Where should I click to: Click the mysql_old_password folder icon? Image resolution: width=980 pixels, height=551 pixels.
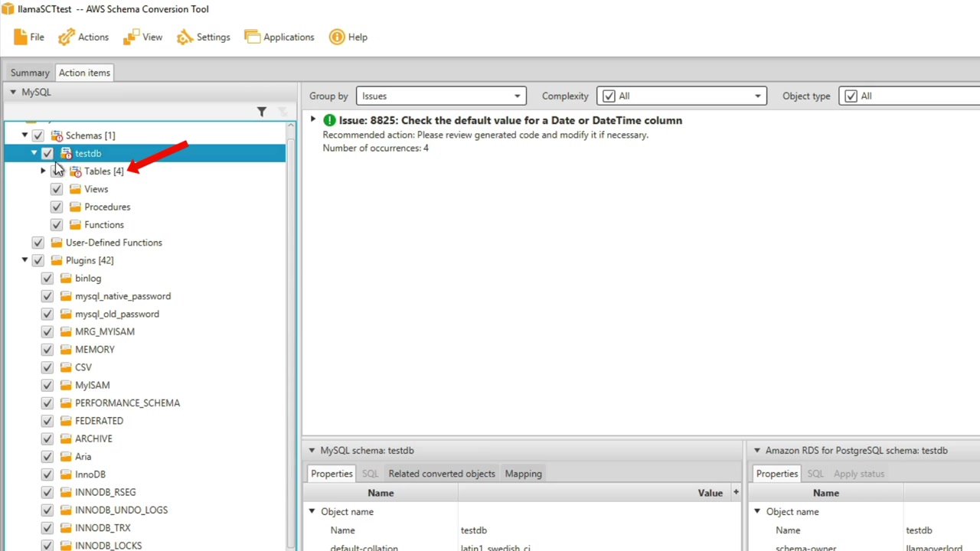pos(66,314)
